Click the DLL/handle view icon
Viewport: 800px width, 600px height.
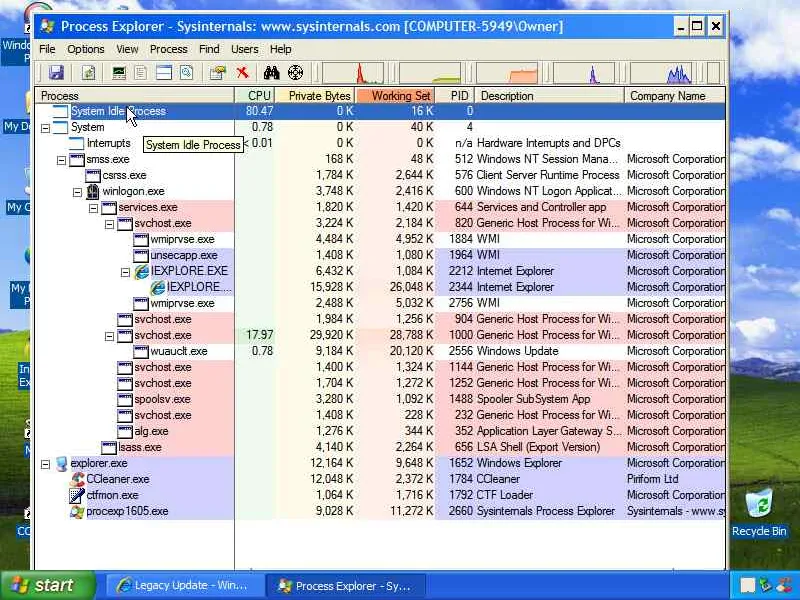pos(186,73)
